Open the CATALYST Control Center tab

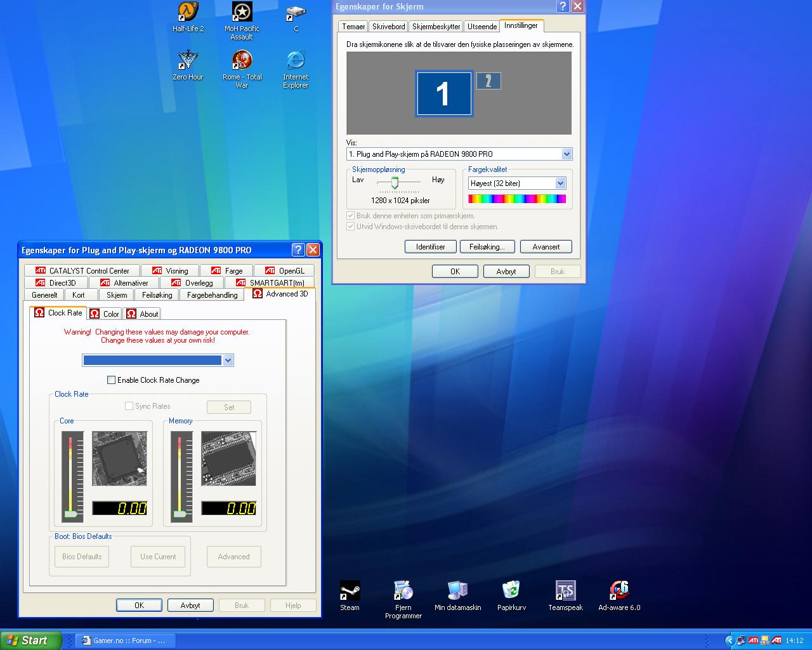pyautogui.click(x=82, y=270)
